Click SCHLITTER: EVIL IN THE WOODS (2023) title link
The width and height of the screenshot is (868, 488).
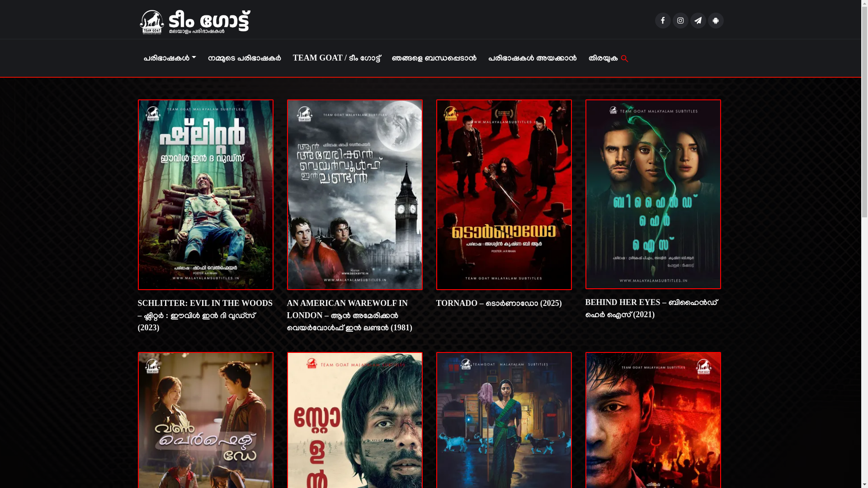[205, 315]
